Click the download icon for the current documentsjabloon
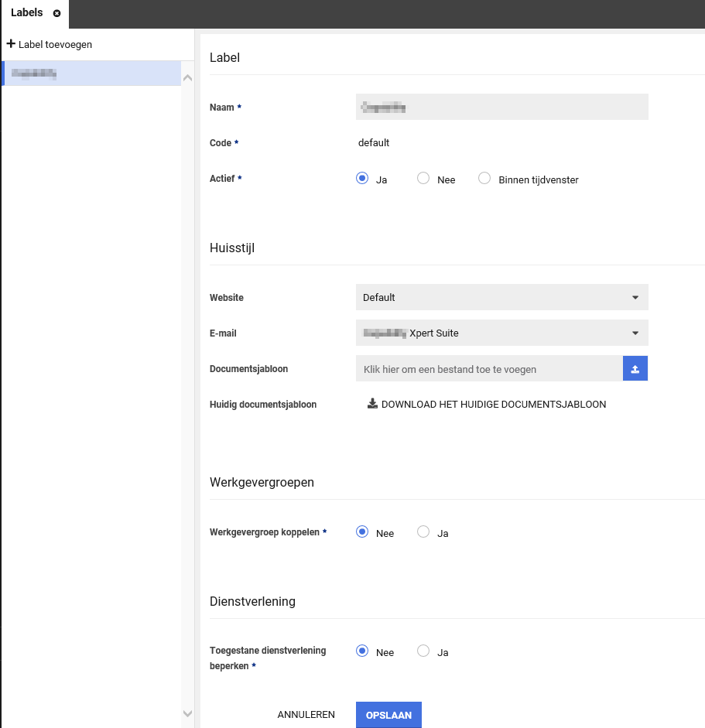 pyautogui.click(x=372, y=404)
